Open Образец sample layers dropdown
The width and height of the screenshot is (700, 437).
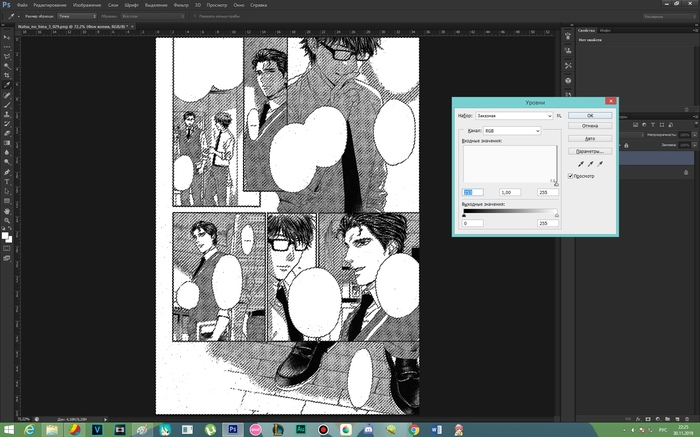(x=153, y=16)
